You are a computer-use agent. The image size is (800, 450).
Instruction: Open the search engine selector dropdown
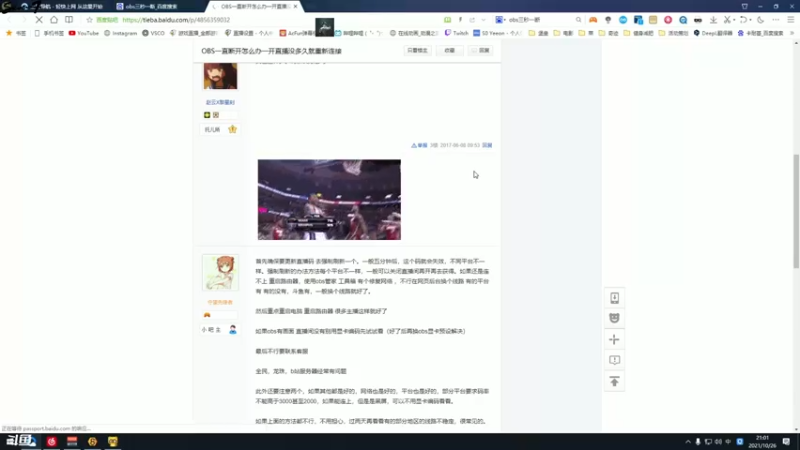click(501, 20)
